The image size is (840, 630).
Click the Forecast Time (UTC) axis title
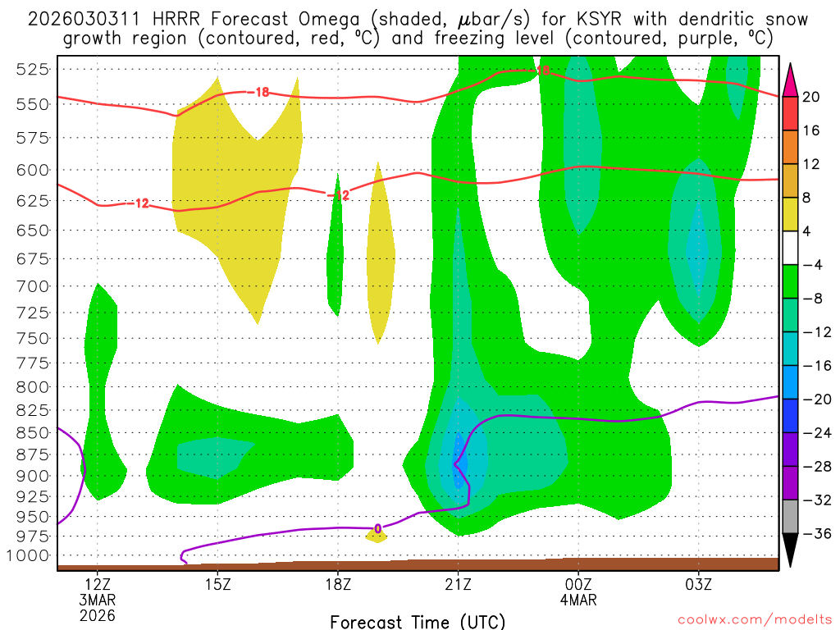[418, 622]
